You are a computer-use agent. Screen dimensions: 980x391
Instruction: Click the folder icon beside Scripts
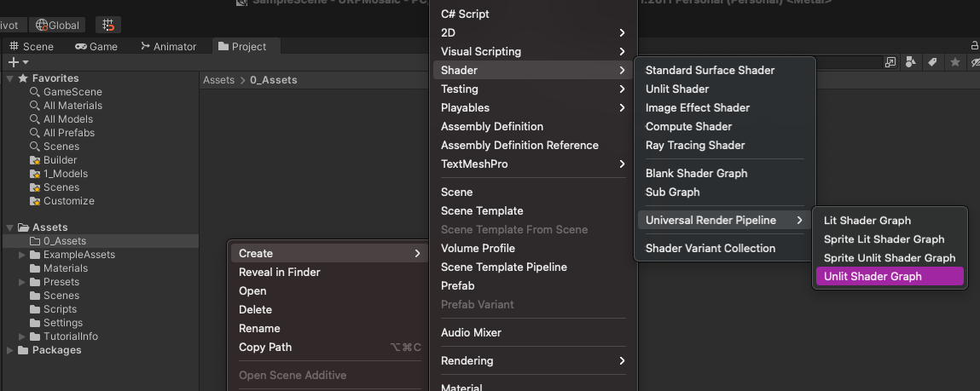pyautogui.click(x=35, y=309)
